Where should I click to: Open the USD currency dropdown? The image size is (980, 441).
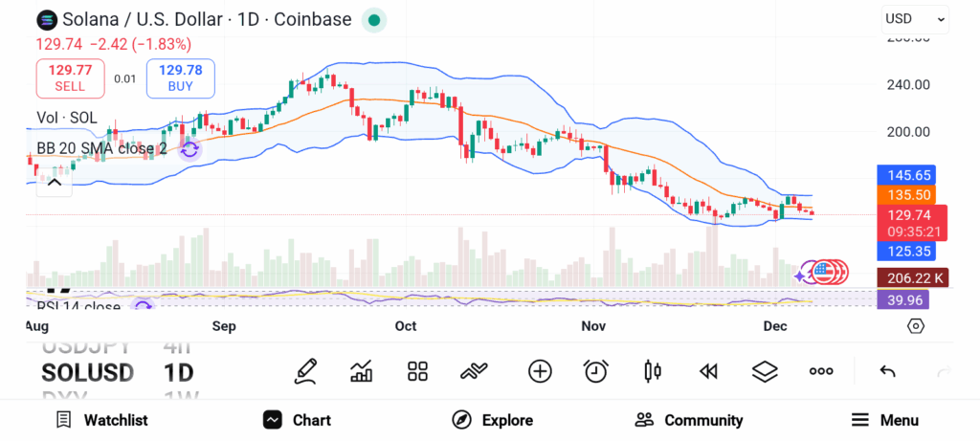[x=915, y=18]
